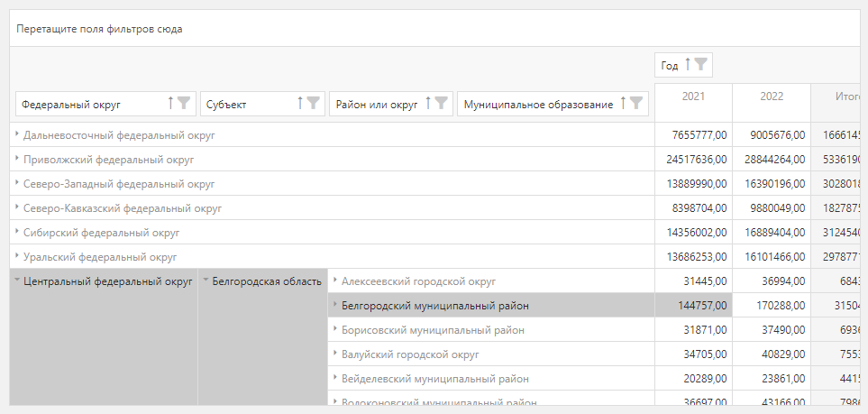
Task: Select the 2021 column header
Action: pos(693,97)
